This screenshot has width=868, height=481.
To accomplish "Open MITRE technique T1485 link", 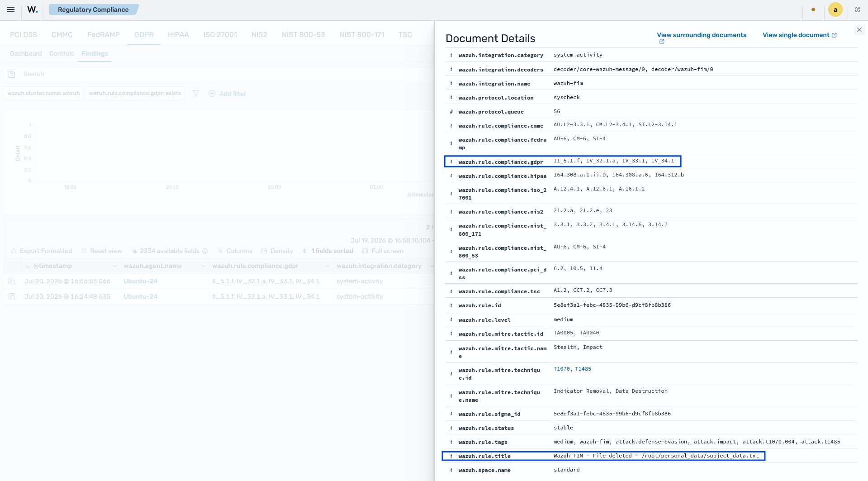I will pos(583,369).
